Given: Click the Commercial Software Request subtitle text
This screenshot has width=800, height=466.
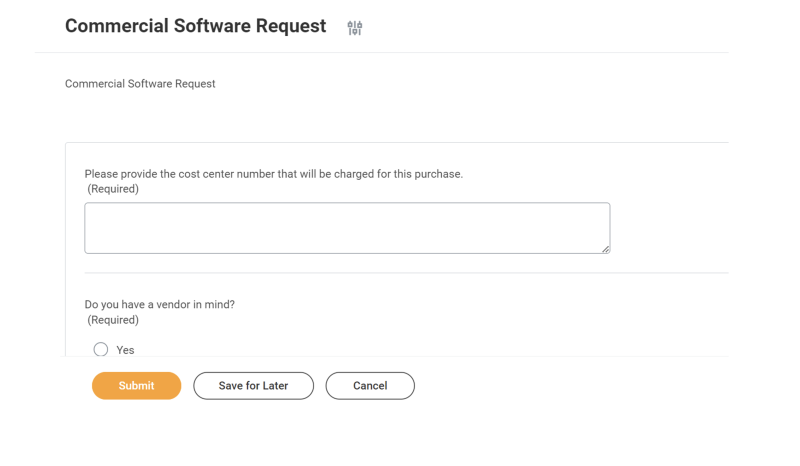Looking at the screenshot, I should [x=140, y=84].
